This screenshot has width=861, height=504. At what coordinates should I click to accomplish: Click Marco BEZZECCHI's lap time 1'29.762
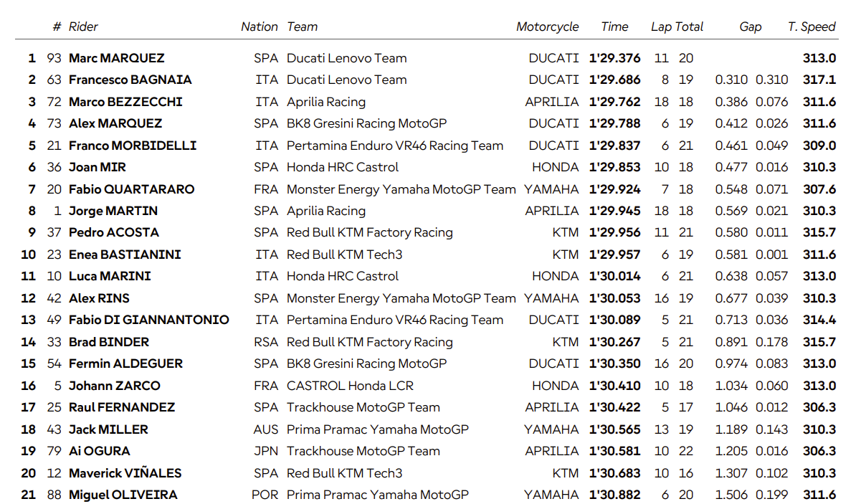pyautogui.click(x=614, y=102)
